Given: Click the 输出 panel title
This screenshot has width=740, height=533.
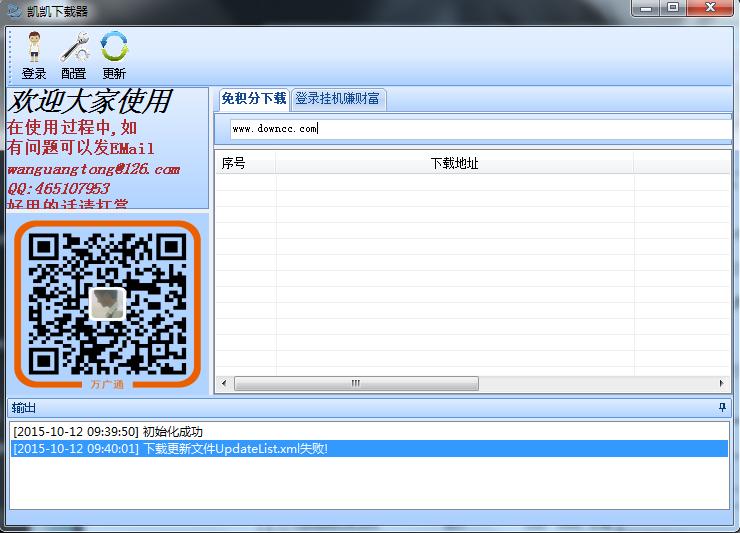Looking at the screenshot, I should pyautogui.click(x=24, y=407).
